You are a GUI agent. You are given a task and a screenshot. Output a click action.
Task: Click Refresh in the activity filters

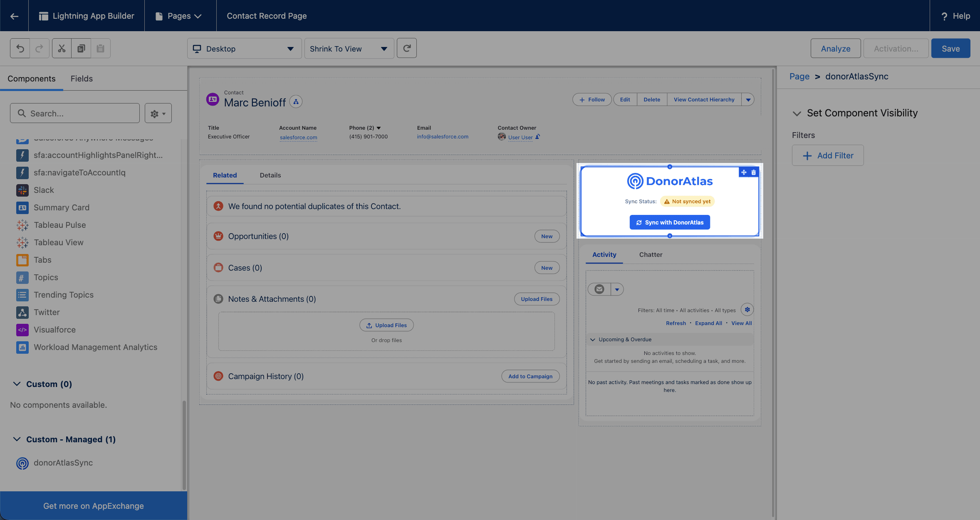click(676, 323)
